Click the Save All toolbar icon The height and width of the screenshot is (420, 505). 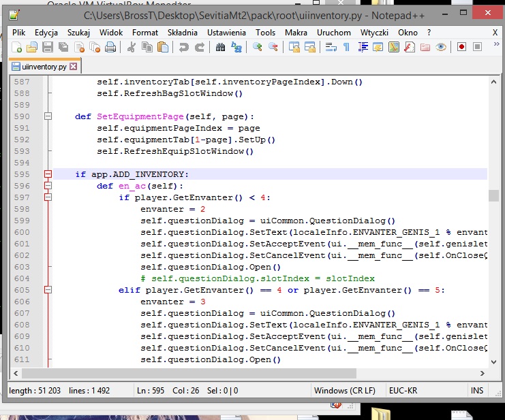pyautogui.click(x=63, y=47)
